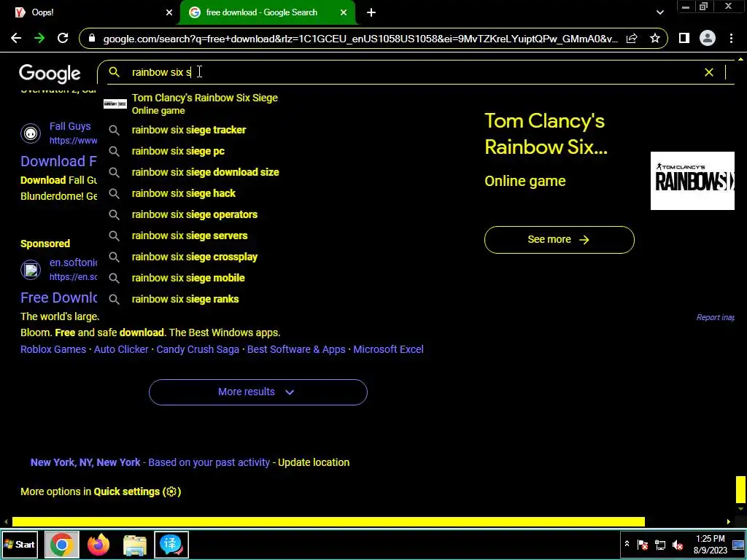Clear the search box with the X
The width and height of the screenshot is (747, 560).
pos(709,72)
